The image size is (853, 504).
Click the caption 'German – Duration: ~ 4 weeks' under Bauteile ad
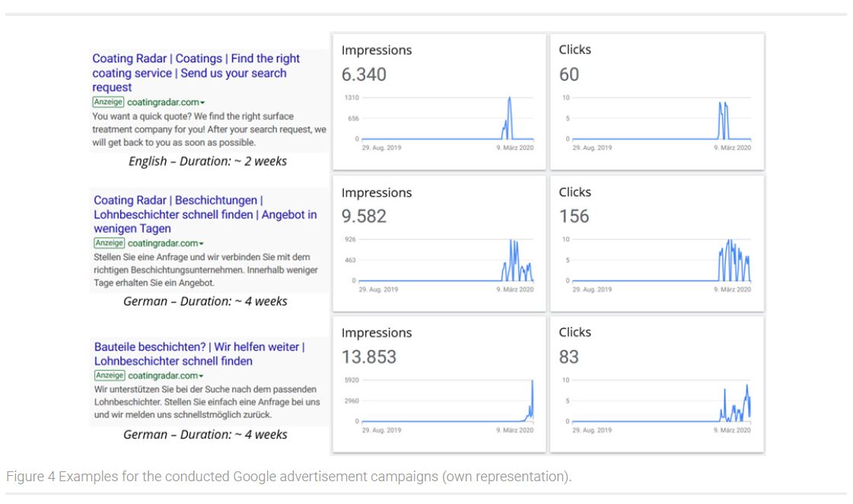(x=205, y=434)
